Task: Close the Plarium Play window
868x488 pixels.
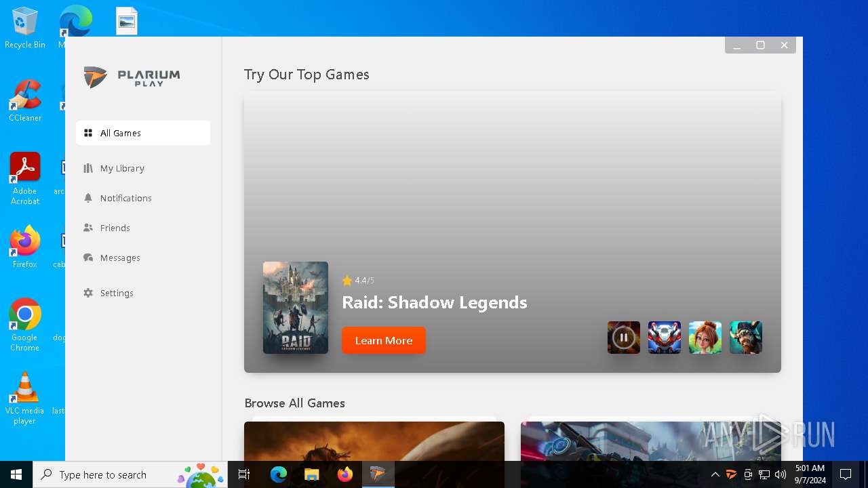Action: pos(784,45)
